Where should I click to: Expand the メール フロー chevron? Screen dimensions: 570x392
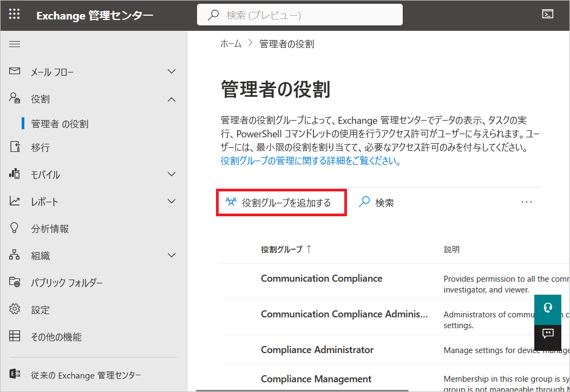(172, 71)
